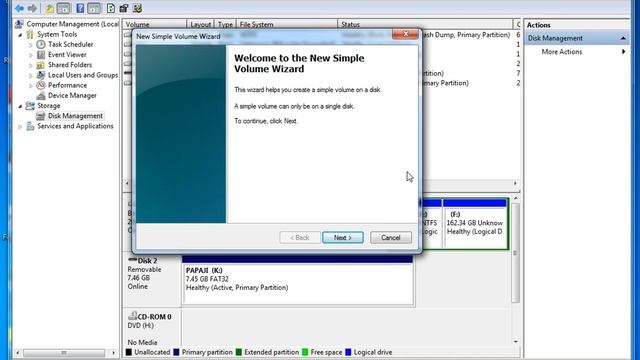Expand the Performance node

pyautogui.click(x=31, y=86)
